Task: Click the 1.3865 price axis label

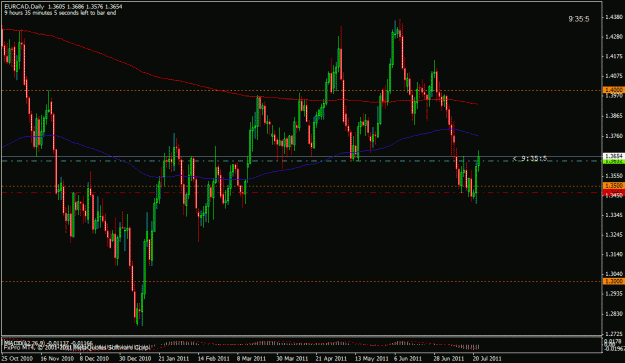Action: pos(614,116)
